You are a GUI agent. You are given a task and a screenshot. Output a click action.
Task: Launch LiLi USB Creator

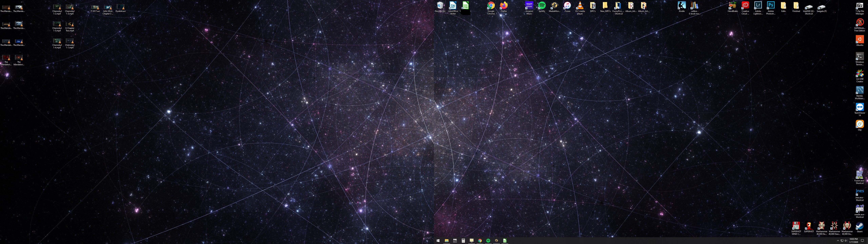pos(860,76)
